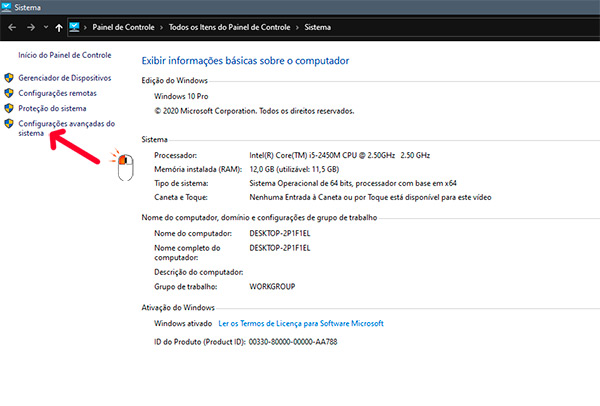Viewport: 600px width, 406px height.
Task: Go back with the back arrow
Action: click(12, 28)
